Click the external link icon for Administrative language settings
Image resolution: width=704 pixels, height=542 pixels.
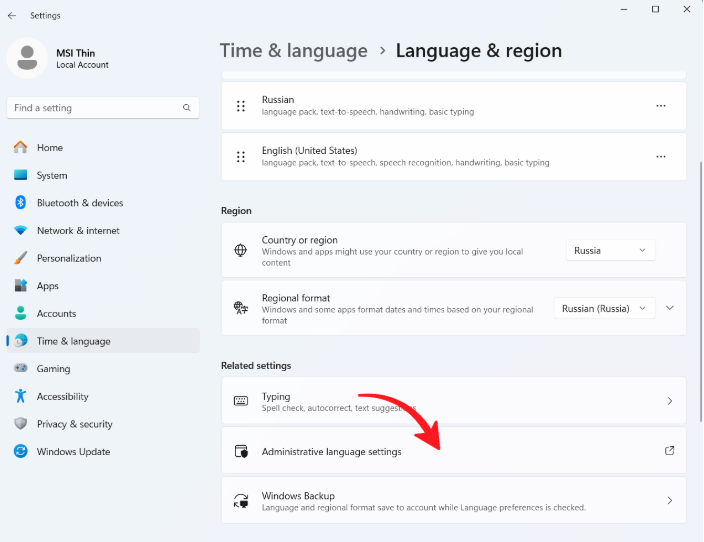[x=669, y=451]
